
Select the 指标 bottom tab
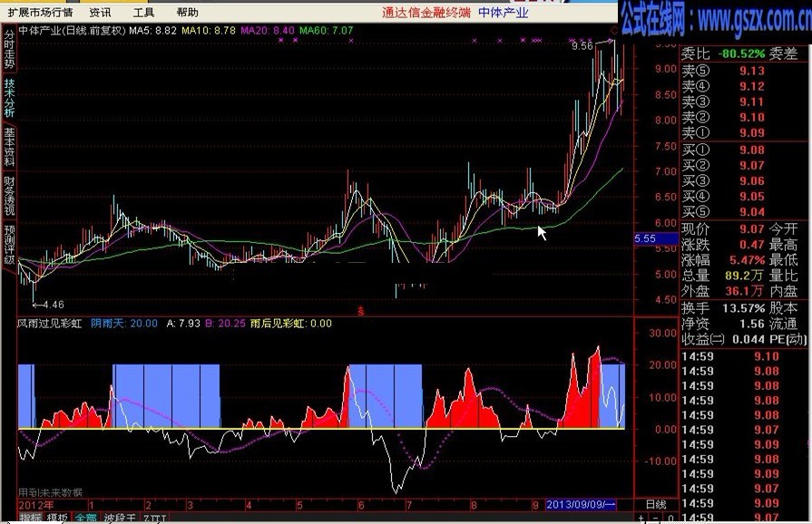tap(30, 518)
